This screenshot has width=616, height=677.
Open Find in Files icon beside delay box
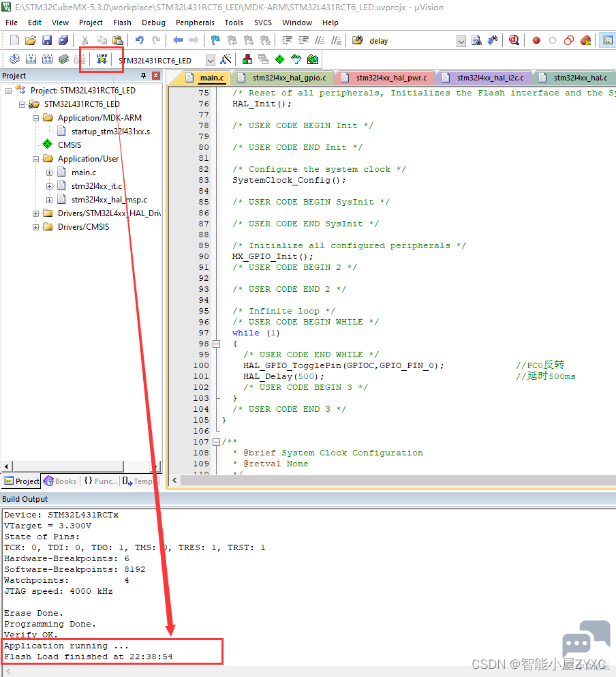[358, 40]
